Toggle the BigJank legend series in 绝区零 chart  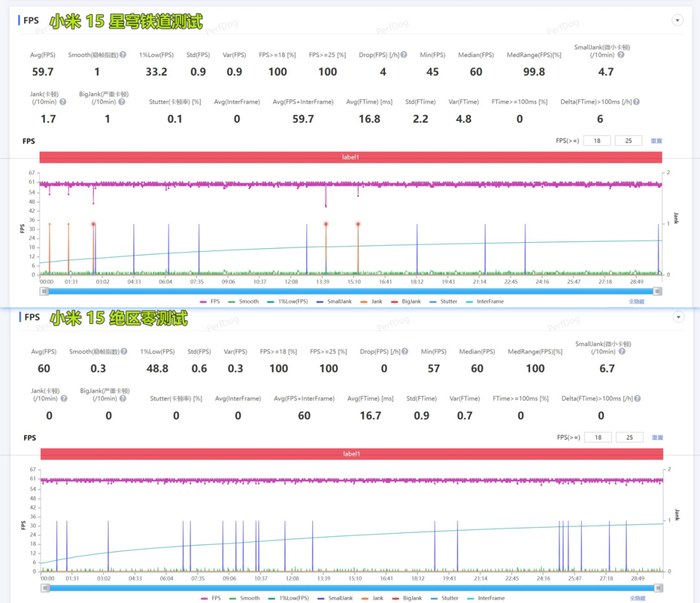pyautogui.click(x=406, y=598)
